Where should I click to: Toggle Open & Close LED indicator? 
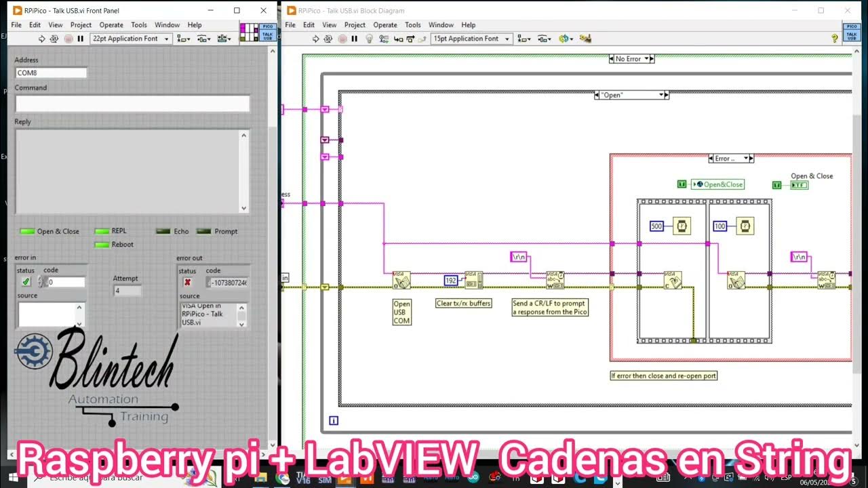(27, 232)
